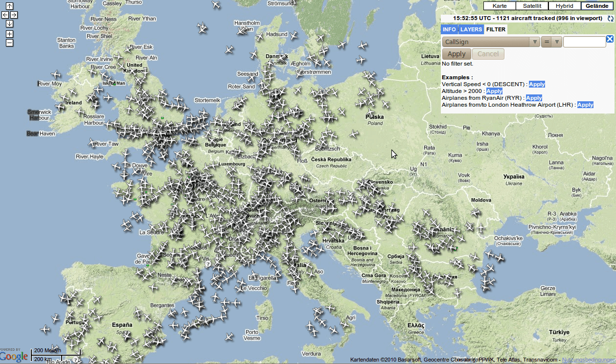
Task: Pan the map left with arrow button
Action: click(5, 15)
